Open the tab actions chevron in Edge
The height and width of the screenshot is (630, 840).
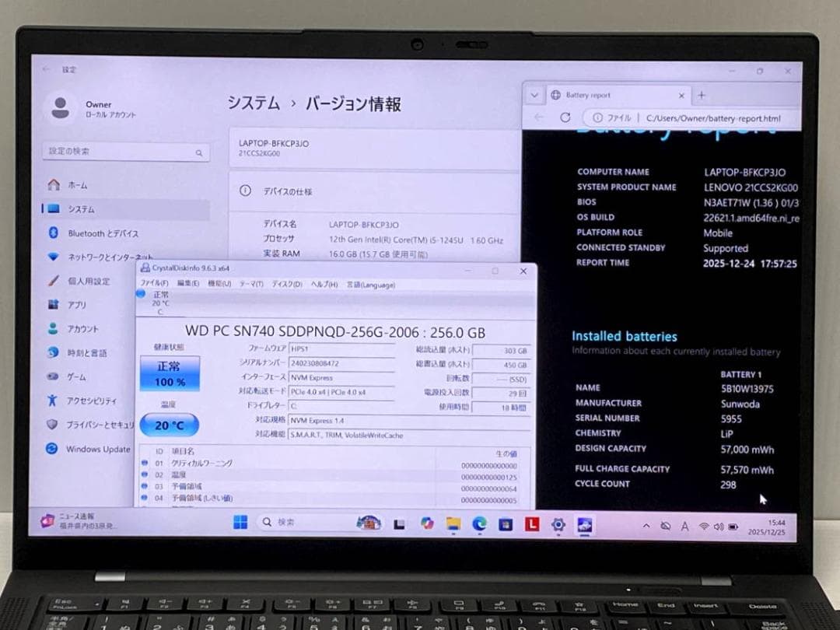coord(534,95)
